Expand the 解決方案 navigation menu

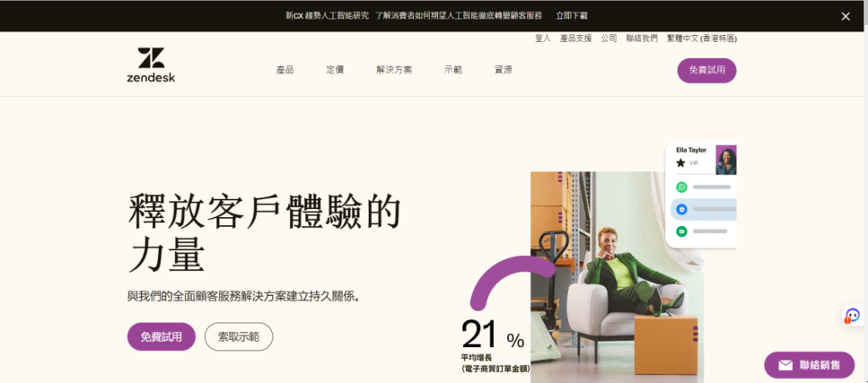click(393, 70)
